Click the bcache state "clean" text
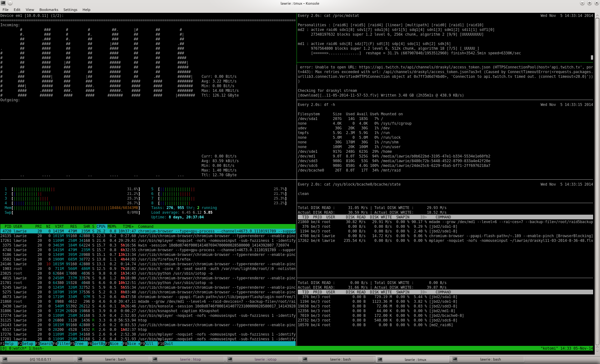Screen dimensions: 600x364 pyautogui.click(x=303, y=194)
